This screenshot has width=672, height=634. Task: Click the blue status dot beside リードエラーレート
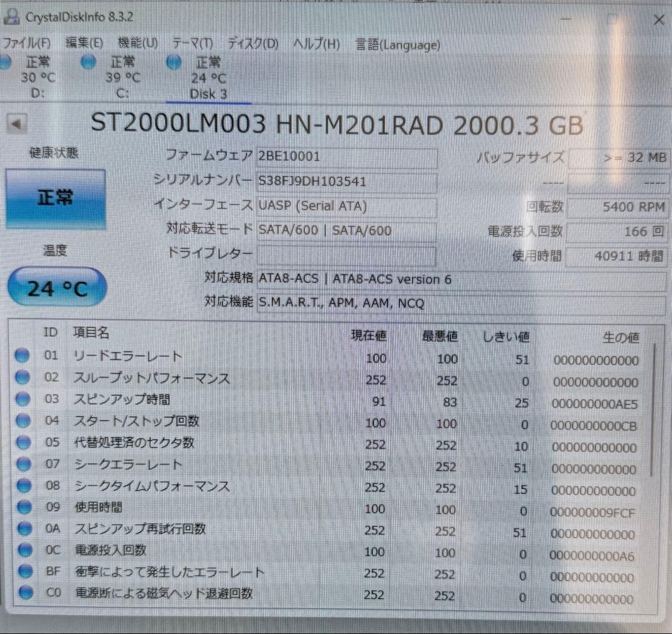point(22,355)
